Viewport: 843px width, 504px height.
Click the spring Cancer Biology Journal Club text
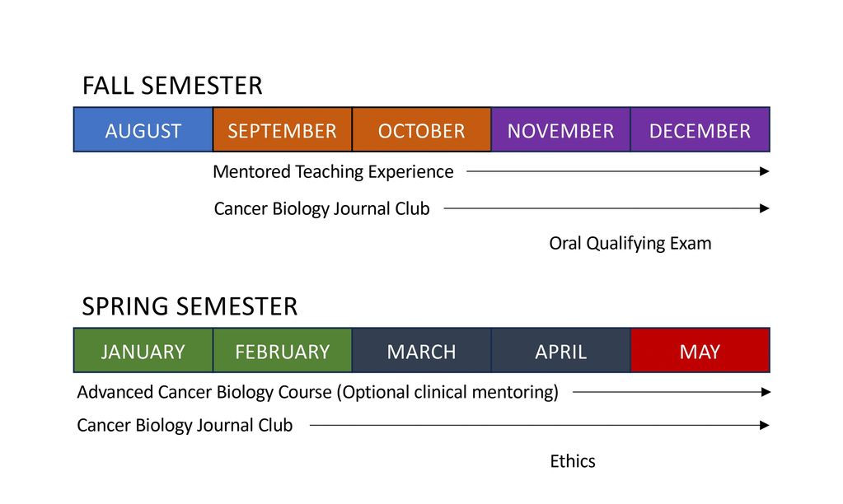pyautogui.click(x=185, y=426)
